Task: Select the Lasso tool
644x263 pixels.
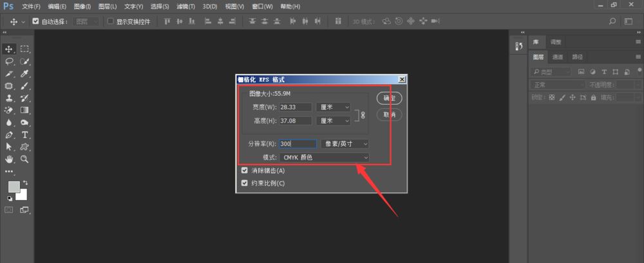Action: 8,62
